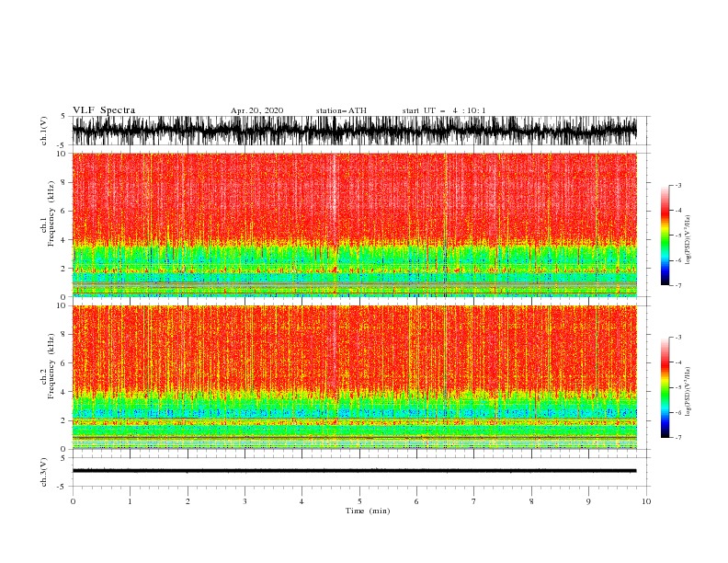
Task: Click time axis tick label '3'
Action: (x=245, y=501)
